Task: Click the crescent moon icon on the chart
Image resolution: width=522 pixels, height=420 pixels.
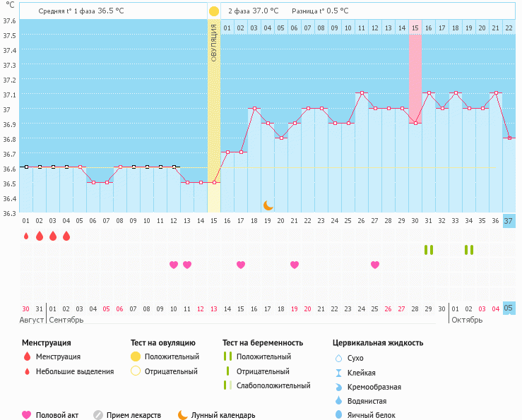Action: click(x=268, y=205)
